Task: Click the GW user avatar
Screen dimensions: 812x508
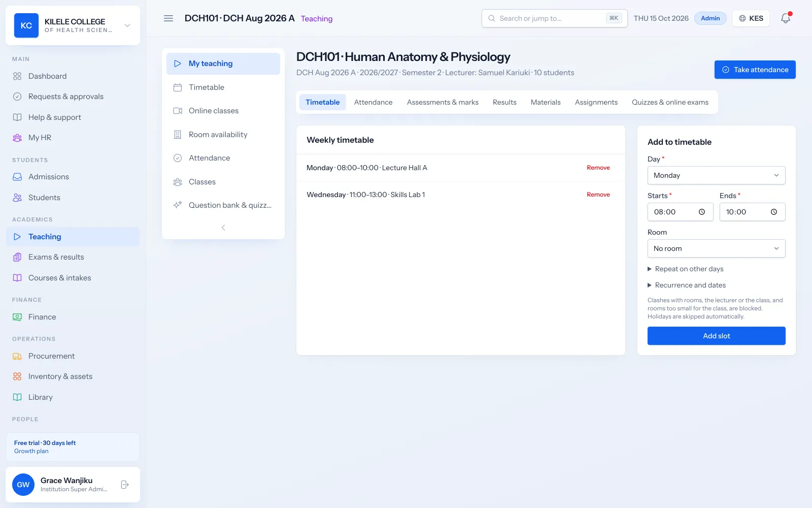Action: point(23,485)
